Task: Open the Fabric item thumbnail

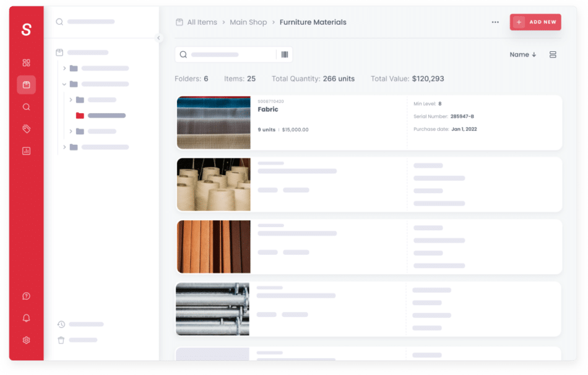Action: pyautogui.click(x=214, y=123)
